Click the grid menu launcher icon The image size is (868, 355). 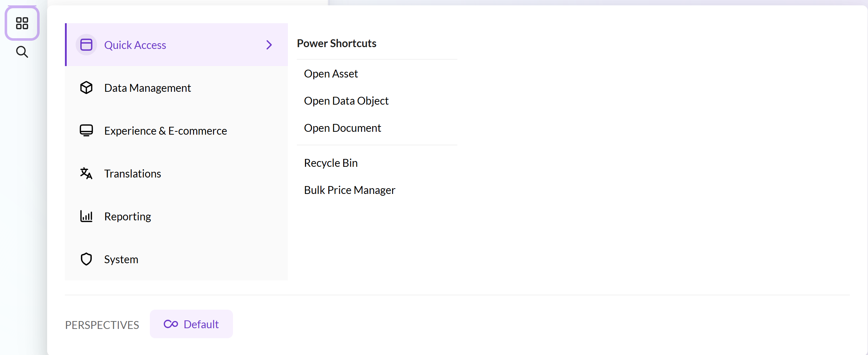(22, 23)
